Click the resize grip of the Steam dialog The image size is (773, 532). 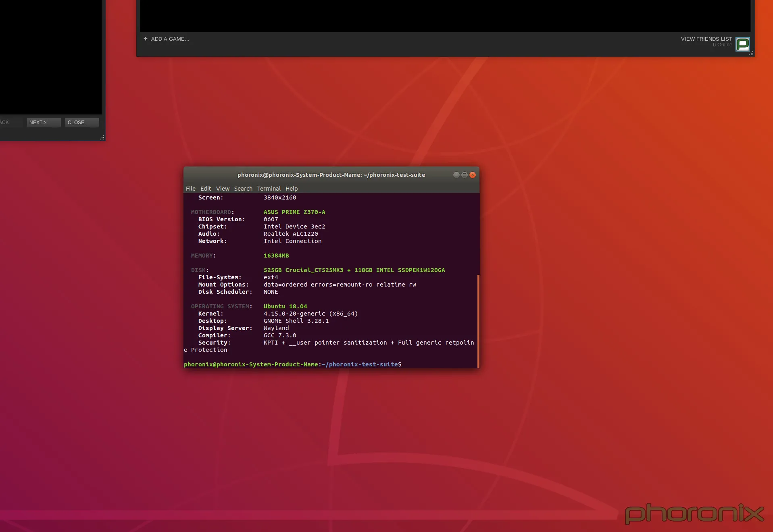[x=102, y=137]
